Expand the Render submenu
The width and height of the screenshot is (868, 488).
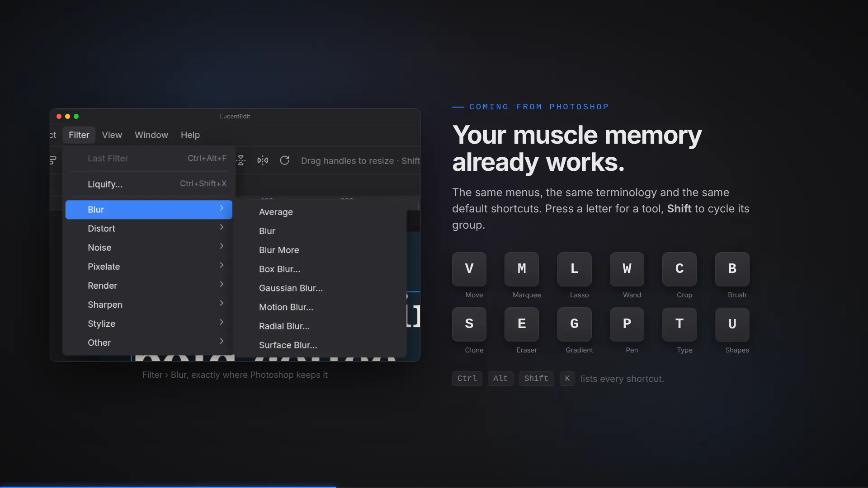pos(149,286)
